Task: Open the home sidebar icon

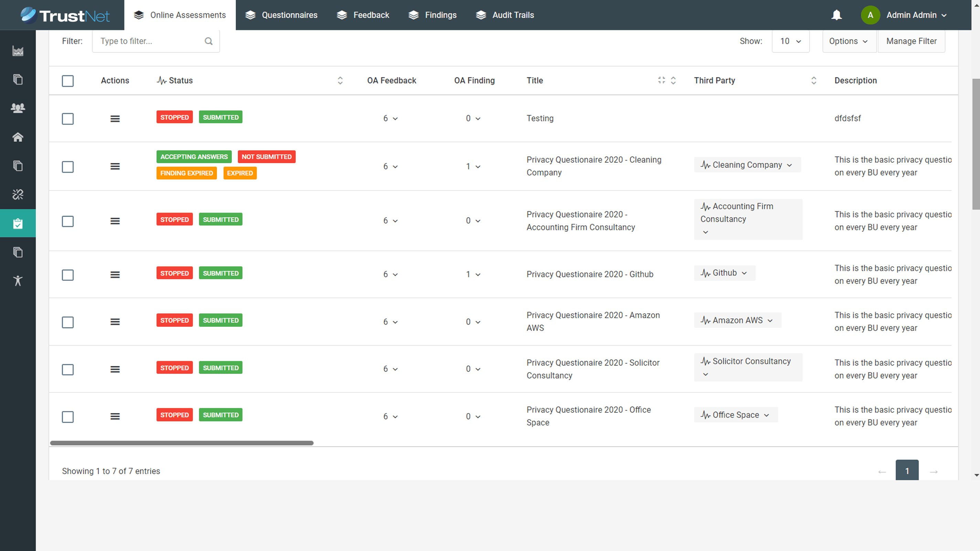Action: tap(18, 137)
